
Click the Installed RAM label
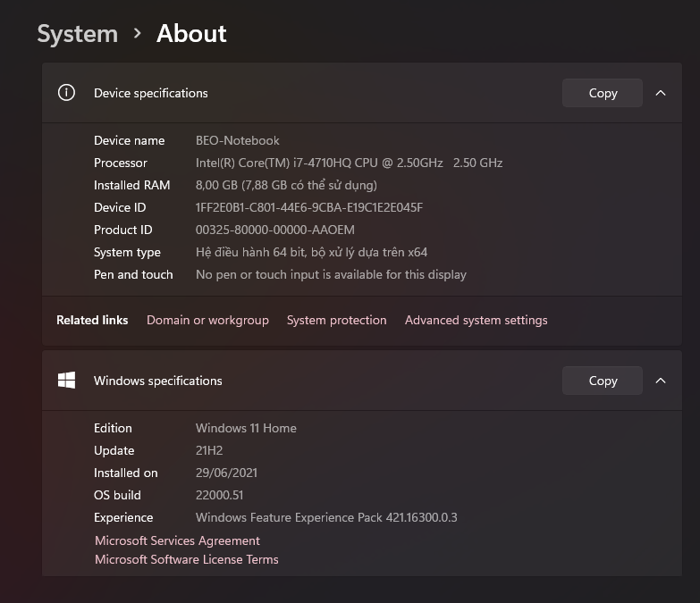point(132,185)
